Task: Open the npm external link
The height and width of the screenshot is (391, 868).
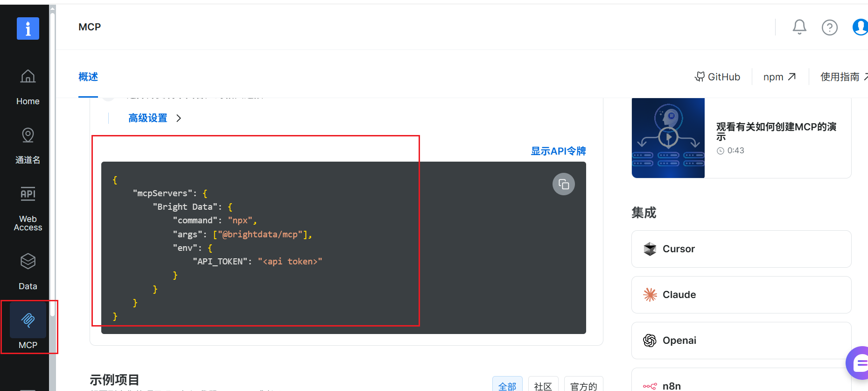Action: (x=779, y=77)
